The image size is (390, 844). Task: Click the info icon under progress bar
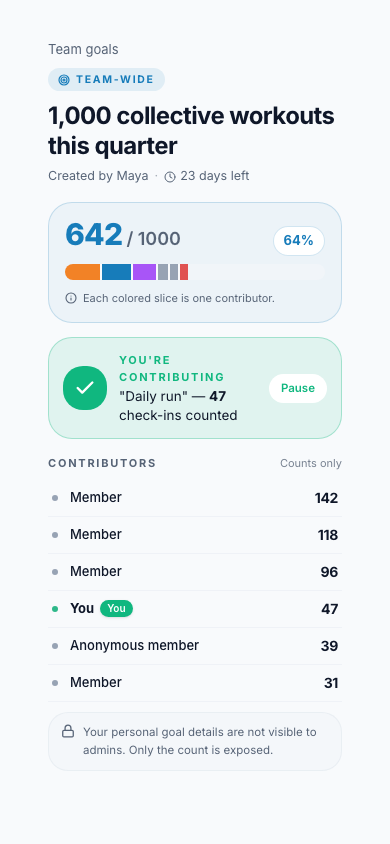[x=70, y=298]
